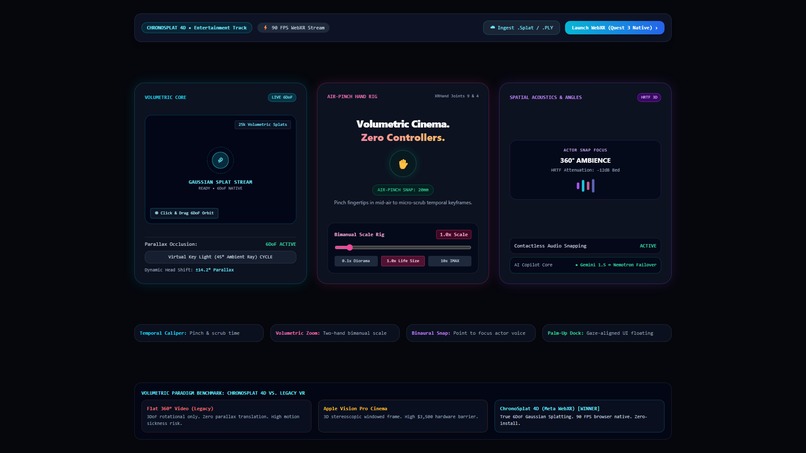Select the 1.0x Life Size preset
The image size is (806, 453).
coord(403,261)
